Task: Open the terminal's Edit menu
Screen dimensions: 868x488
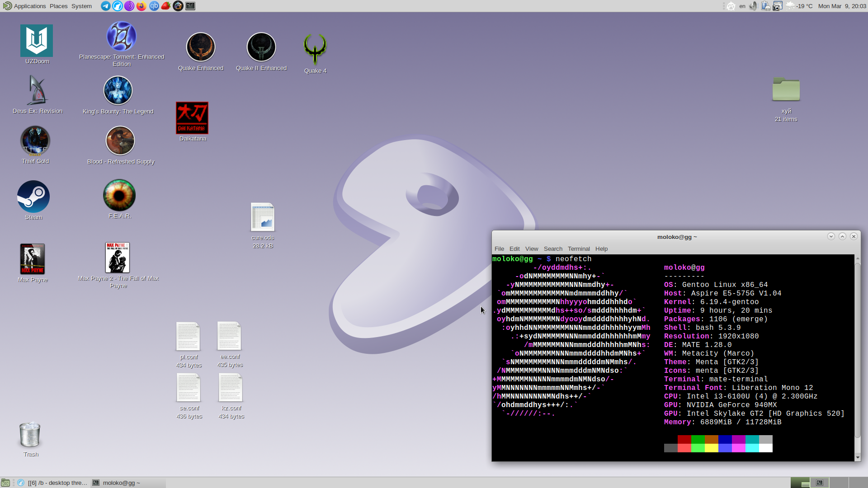Action: 514,249
